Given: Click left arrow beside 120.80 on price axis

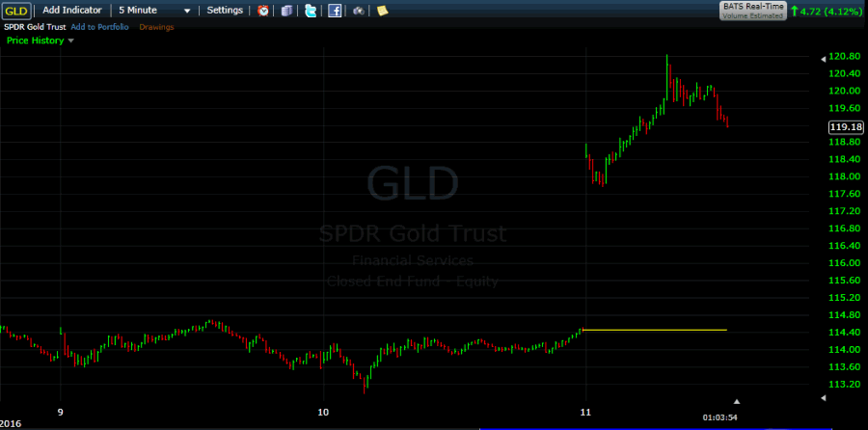Looking at the screenshot, I should pos(824,58).
